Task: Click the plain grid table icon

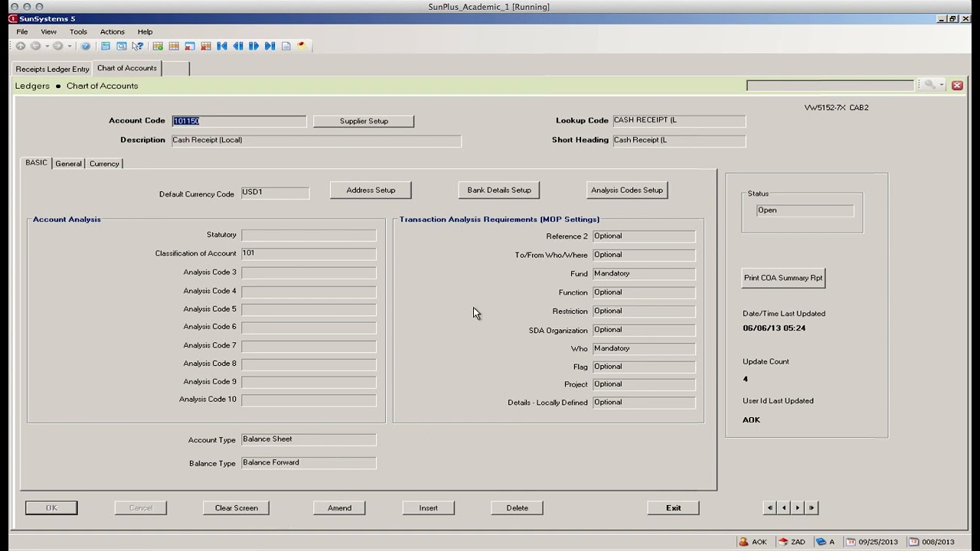Action: 174,46
